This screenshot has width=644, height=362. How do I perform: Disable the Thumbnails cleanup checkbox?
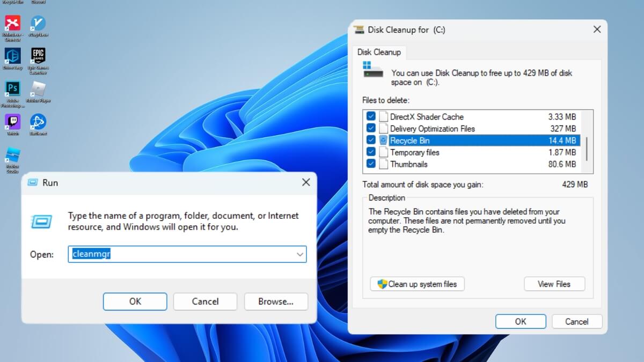[371, 164]
